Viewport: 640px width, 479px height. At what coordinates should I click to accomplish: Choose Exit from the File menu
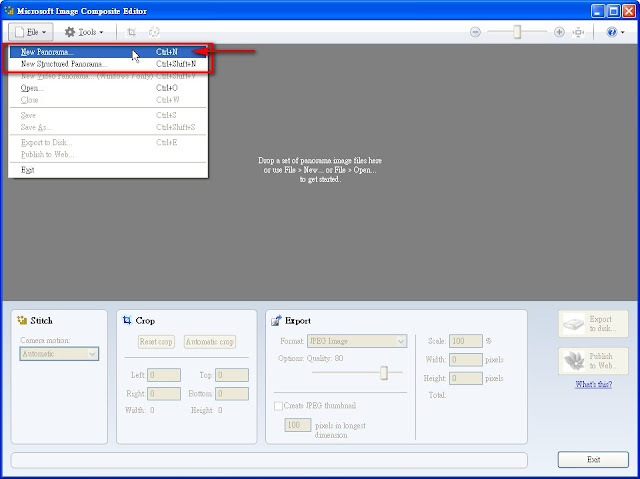click(108, 170)
